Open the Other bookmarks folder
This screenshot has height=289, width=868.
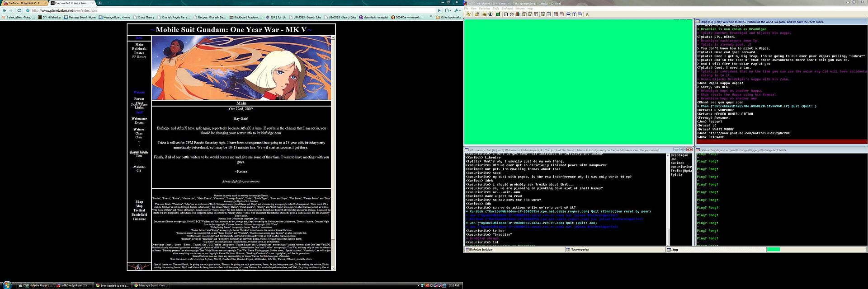pyautogui.click(x=448, y=18)
